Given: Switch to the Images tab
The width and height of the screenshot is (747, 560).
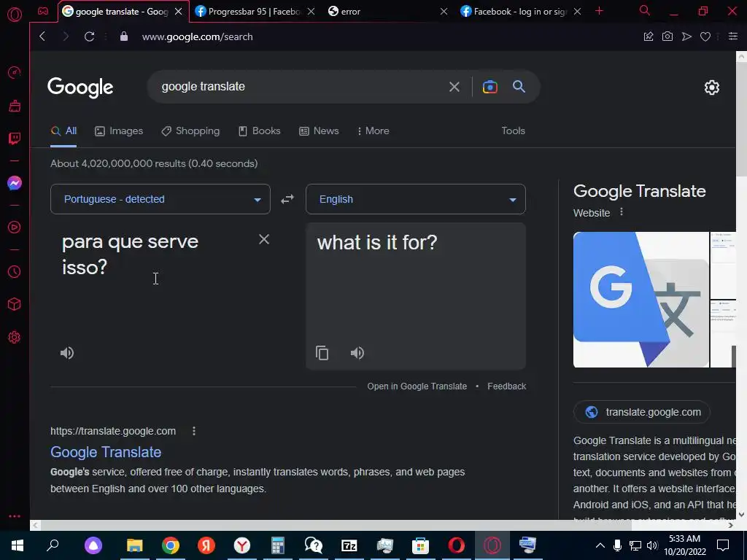Looking at the screenshot, I should [x=119, y=131].
